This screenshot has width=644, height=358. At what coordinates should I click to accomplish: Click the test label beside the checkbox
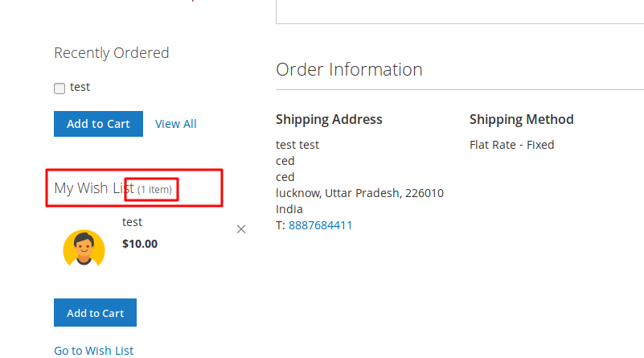(80, 87)
